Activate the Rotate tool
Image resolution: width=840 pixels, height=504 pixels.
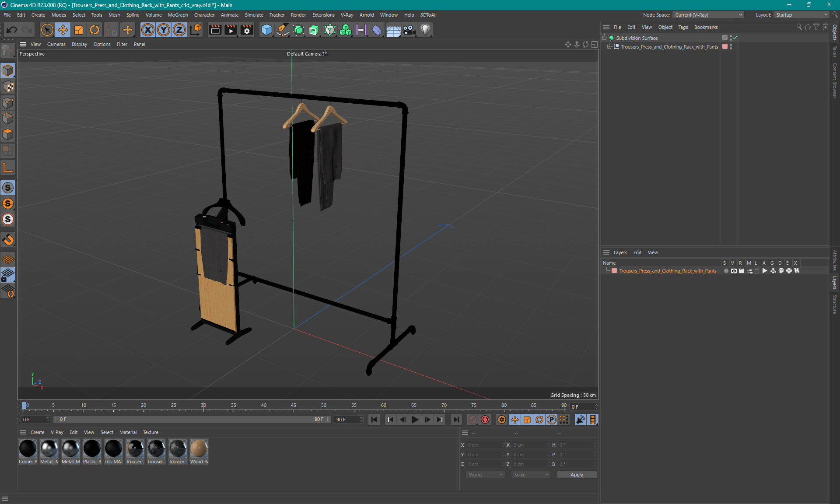pos(94,30)
